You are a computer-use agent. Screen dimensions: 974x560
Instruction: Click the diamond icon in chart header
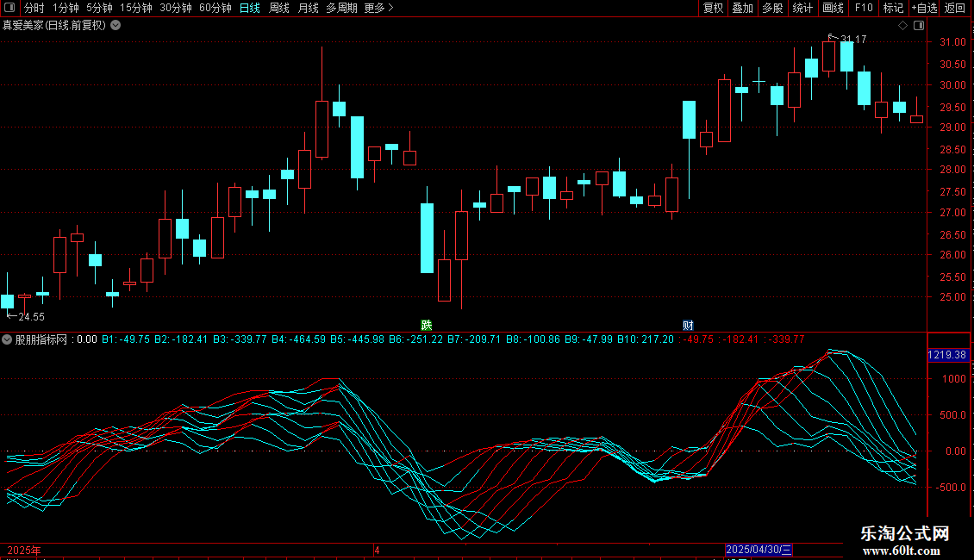coord(903,26)
